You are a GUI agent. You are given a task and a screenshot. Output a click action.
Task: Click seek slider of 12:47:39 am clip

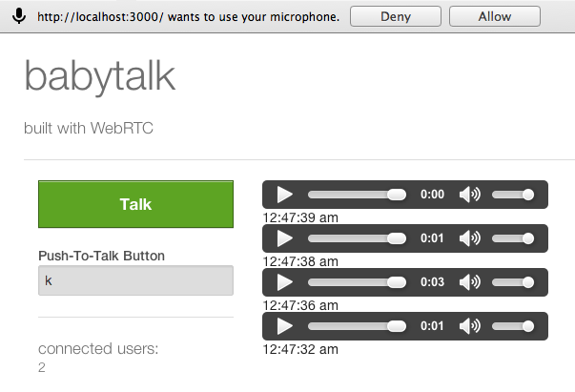tap(357, 195)
